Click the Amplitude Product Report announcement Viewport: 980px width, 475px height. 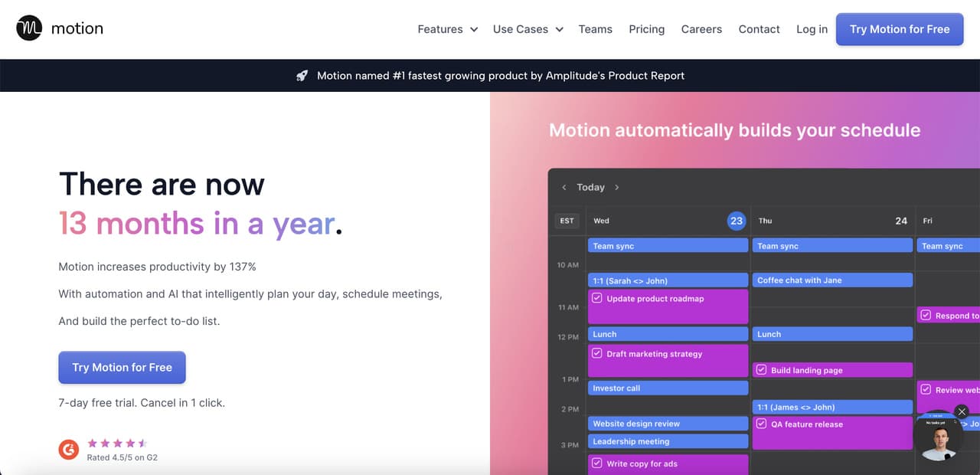coord(501,75)
